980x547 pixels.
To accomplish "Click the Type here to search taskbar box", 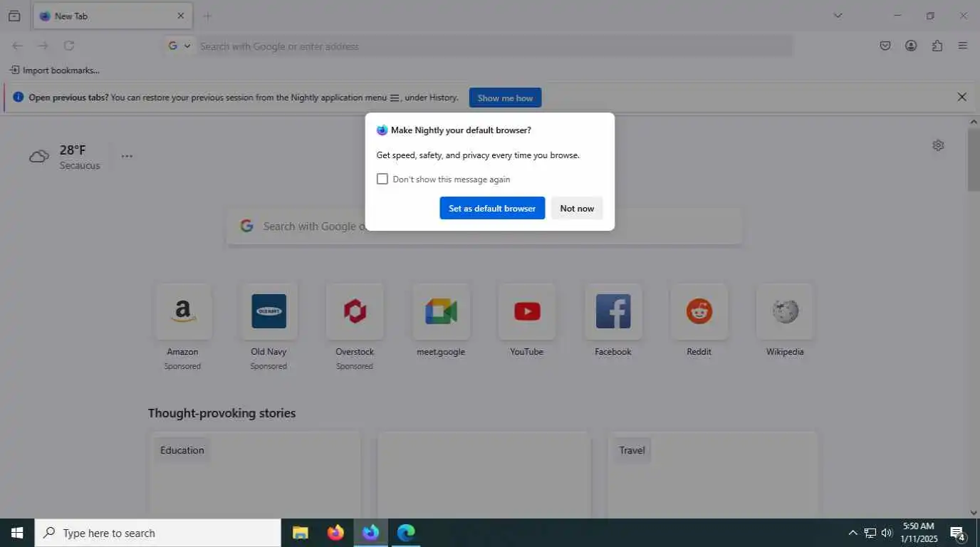I will pyautogui.click(x=158, y=533).
